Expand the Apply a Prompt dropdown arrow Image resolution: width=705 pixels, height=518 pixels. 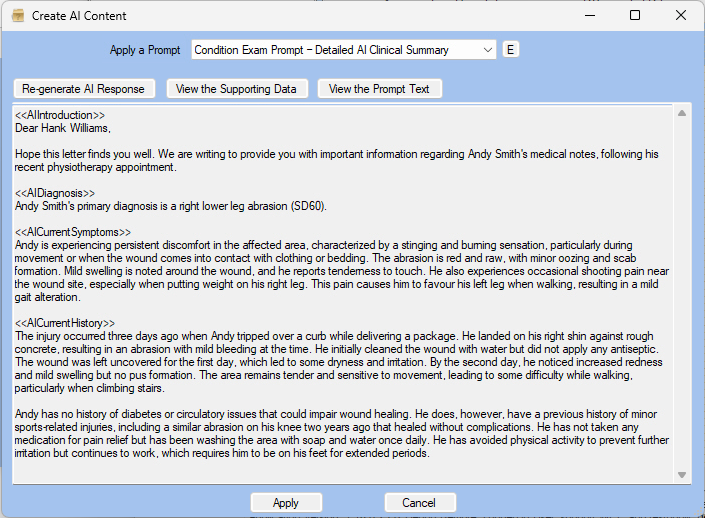[487, 50]
